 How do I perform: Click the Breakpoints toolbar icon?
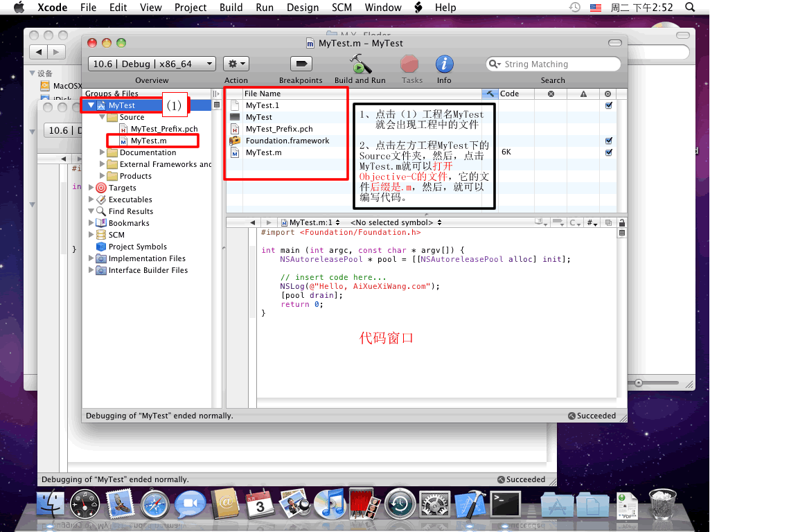(x=301, y=64)
